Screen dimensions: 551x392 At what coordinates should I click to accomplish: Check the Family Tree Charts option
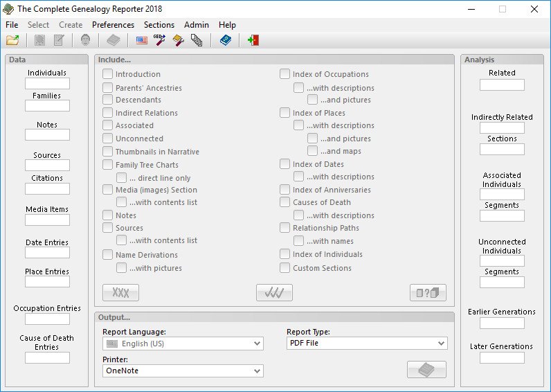point(107,165)
